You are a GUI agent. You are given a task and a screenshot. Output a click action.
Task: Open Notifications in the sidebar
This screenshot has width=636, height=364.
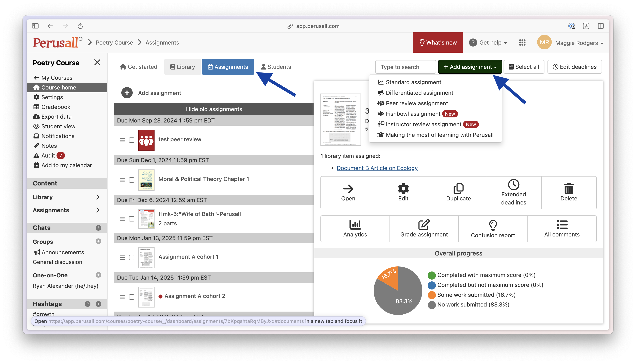click(58, 136)
